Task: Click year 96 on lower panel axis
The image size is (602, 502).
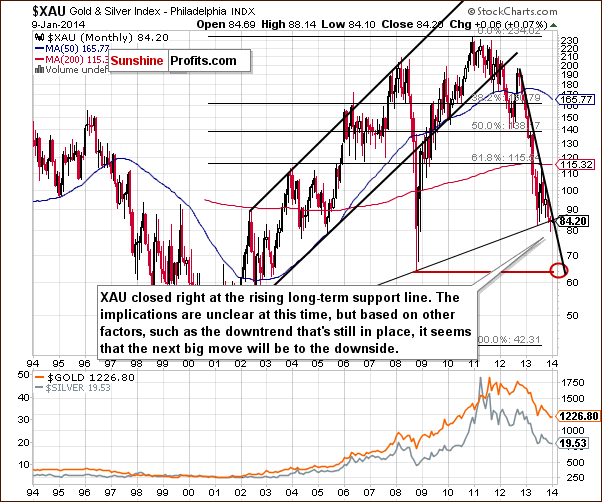Action: [84, 492]
